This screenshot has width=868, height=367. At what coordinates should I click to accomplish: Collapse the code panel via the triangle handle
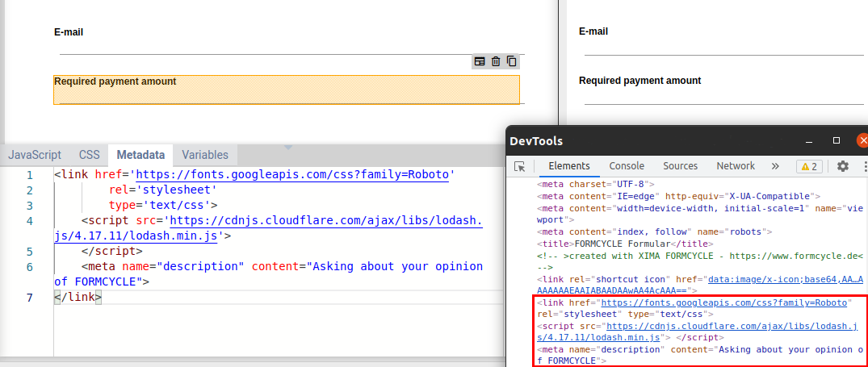point(288,147)
